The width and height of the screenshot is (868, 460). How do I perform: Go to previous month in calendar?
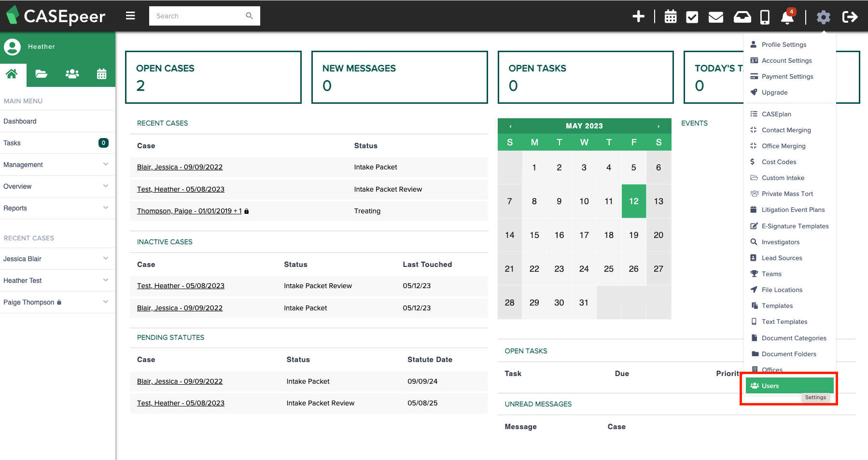click(510, 126)
